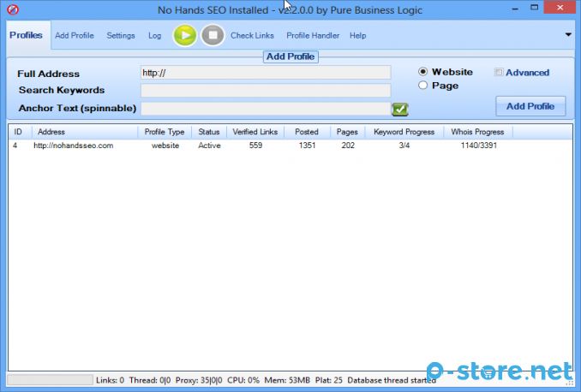Click inside the Full Address field

[266, 73]
